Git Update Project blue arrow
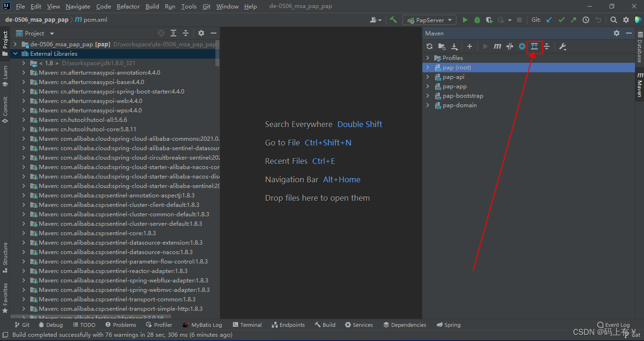Viewport: 644px width, 341px height. pyautogui.click(x=549, y=20)
